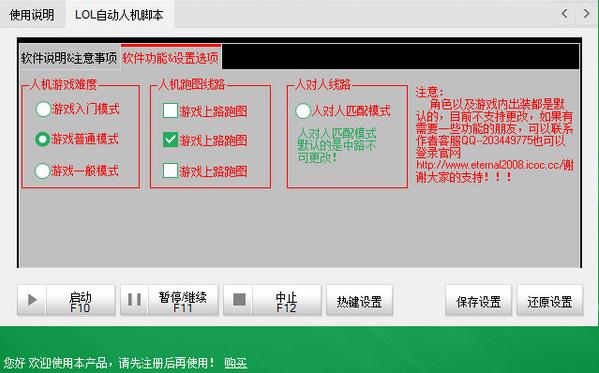Open 热键设置 hotkey settings

tap(359, 300)
